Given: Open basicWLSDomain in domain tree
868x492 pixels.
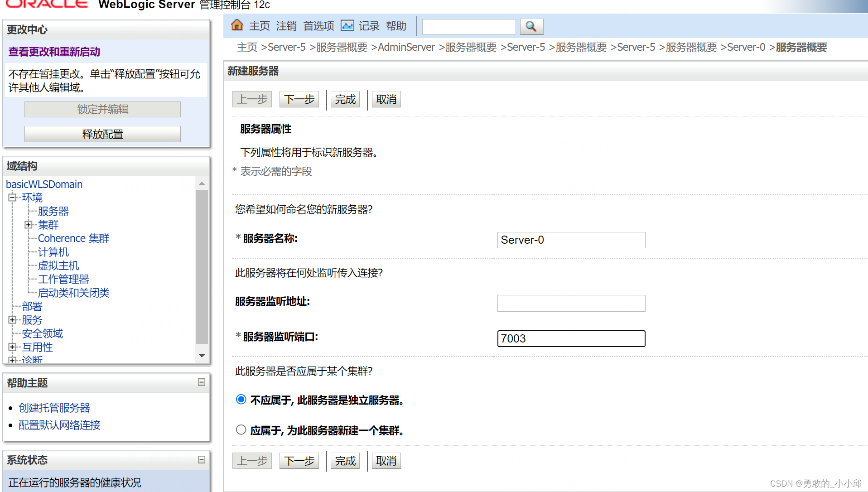Looking at the screenshot, I should (x=44, y=184).
